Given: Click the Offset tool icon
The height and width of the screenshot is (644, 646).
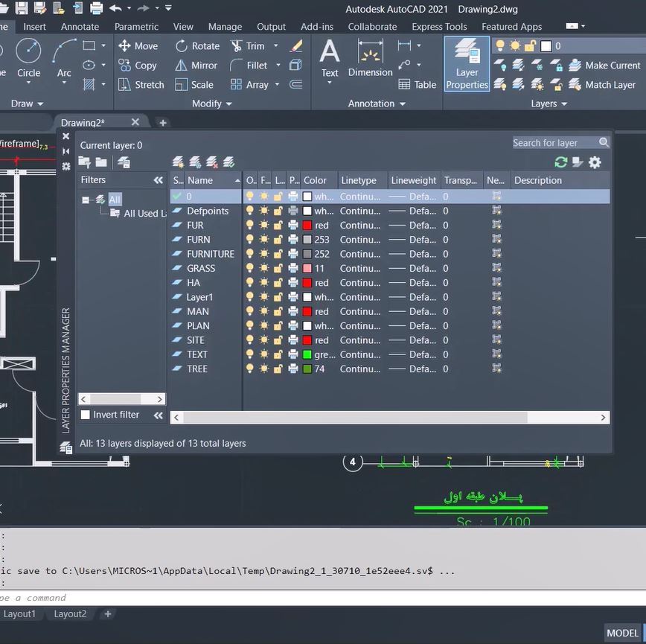Looking at the screenshot, I should click(295, 84).
